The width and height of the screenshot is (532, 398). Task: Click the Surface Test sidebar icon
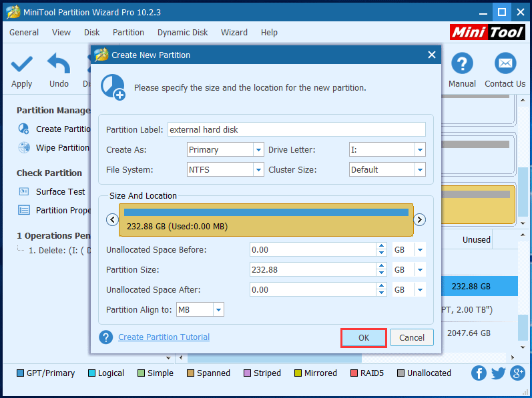coord(24,192)
